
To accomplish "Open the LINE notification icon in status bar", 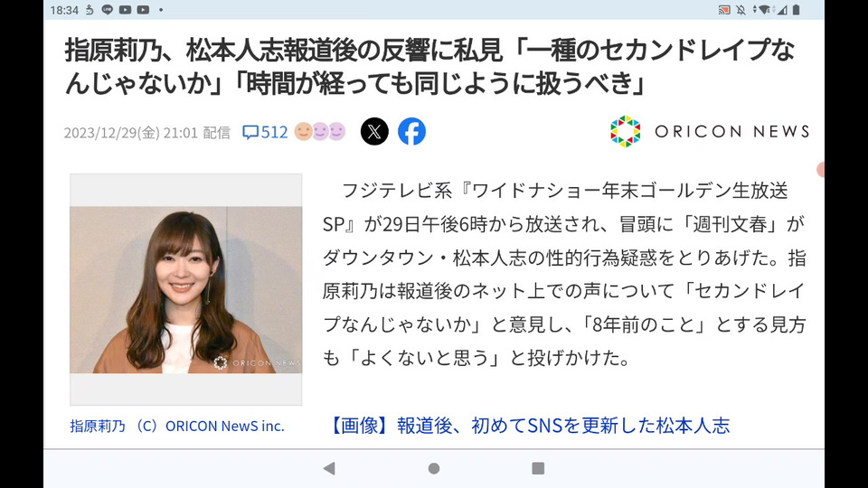I will point(108,9).
